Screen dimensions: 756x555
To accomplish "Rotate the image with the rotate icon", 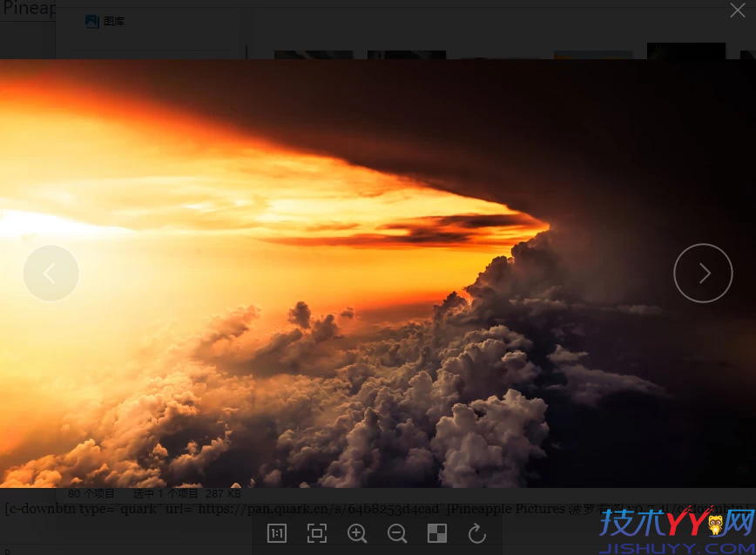I will [476, 533].
